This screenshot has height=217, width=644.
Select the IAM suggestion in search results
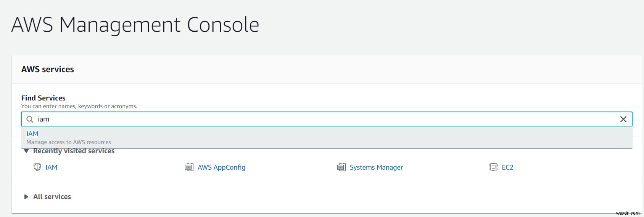click(327, 138)
